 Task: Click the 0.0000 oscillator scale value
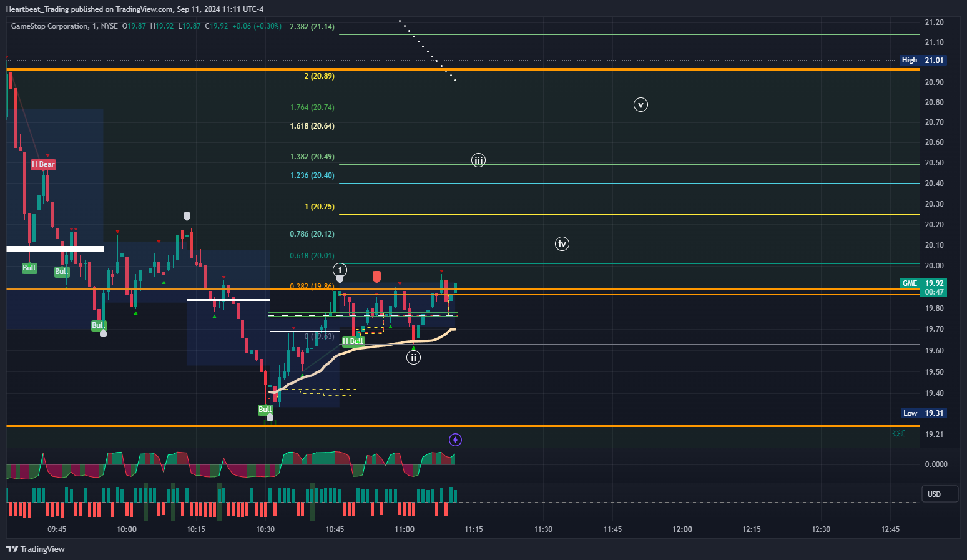(936, 464)
